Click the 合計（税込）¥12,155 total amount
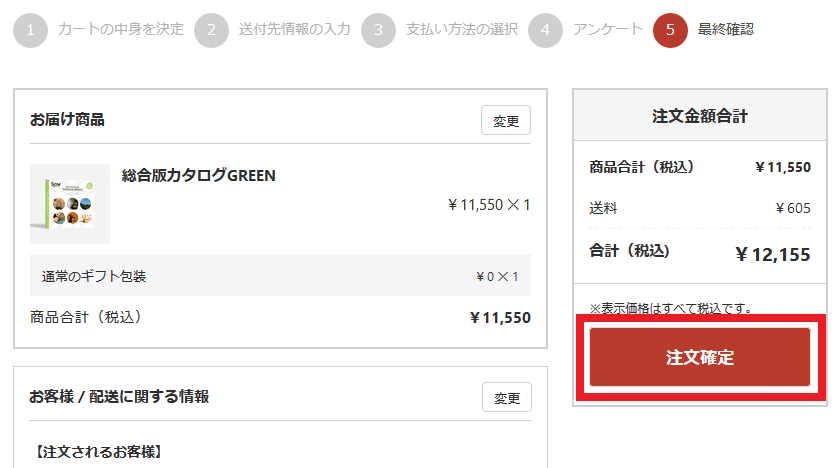This screenshot has width=839, height=468. coord(773,255)
